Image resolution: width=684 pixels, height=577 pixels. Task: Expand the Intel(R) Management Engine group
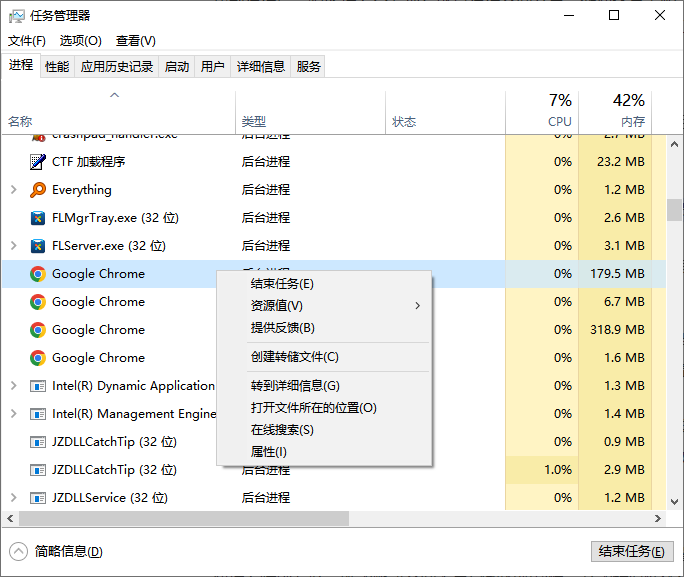click(14, 413)
